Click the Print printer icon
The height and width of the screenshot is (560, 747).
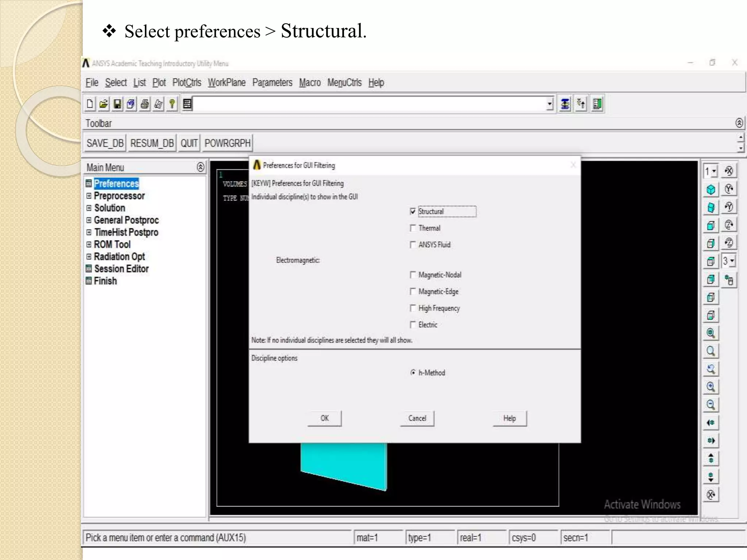pyautogui.click(x=145, y=104)
